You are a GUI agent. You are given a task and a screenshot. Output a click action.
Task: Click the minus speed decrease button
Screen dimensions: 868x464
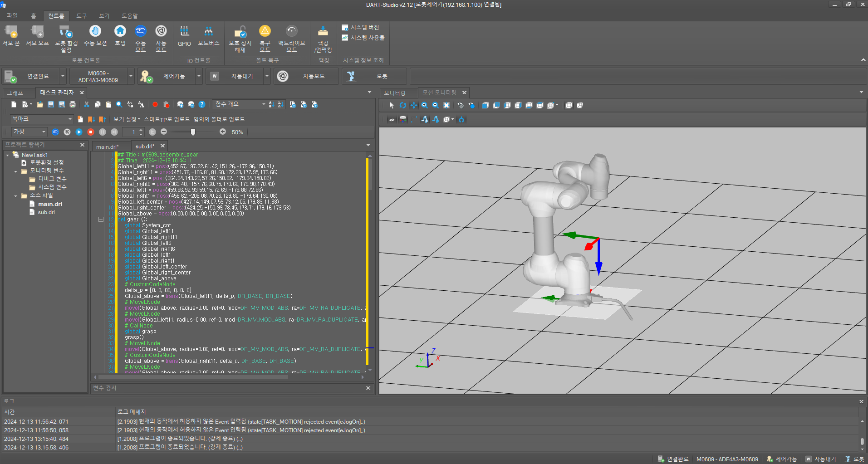coord(164,132)
